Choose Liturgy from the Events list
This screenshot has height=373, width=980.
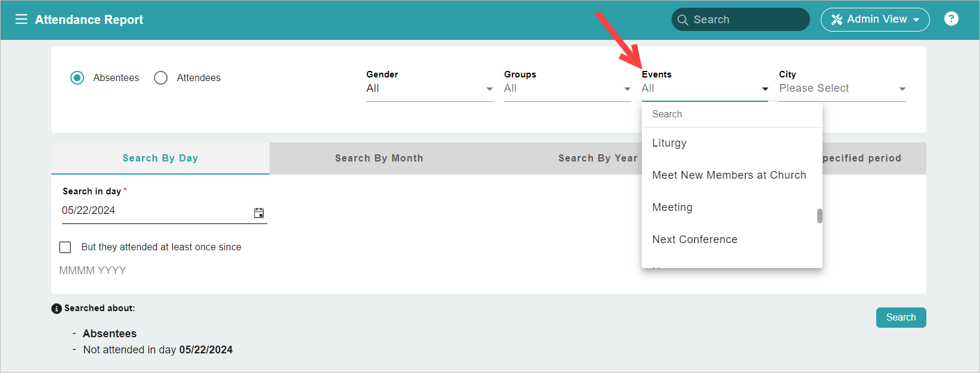click(x=732, y=143)
